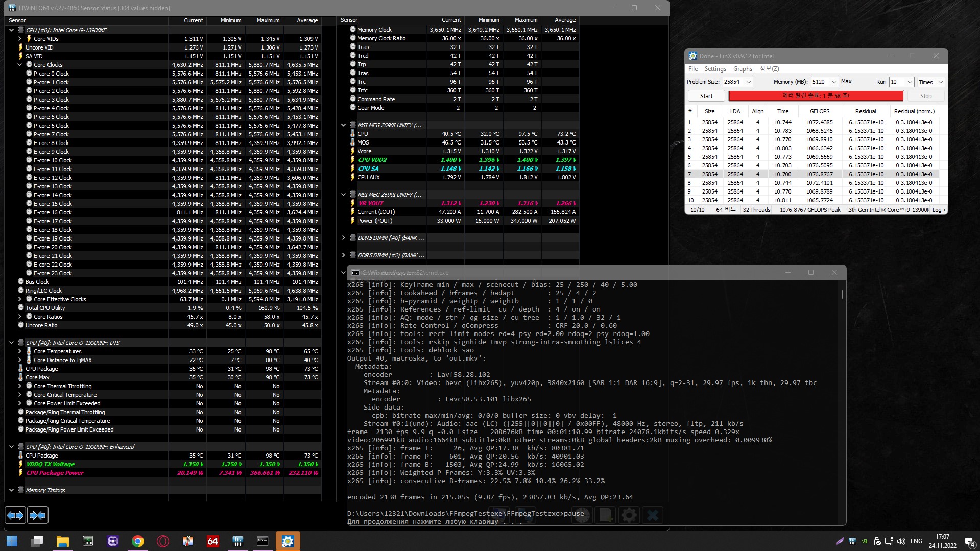Image resolution: width=980 pixels, height=551 pixels.
Task: Click the cmd.exe title bar icon
Action: click(x=355, y=273)
